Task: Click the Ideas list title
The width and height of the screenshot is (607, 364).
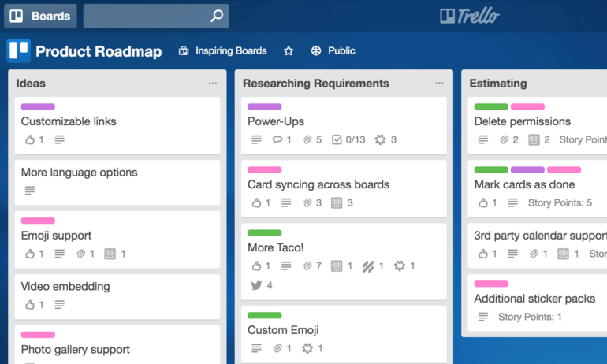Action: pos(31,84)
